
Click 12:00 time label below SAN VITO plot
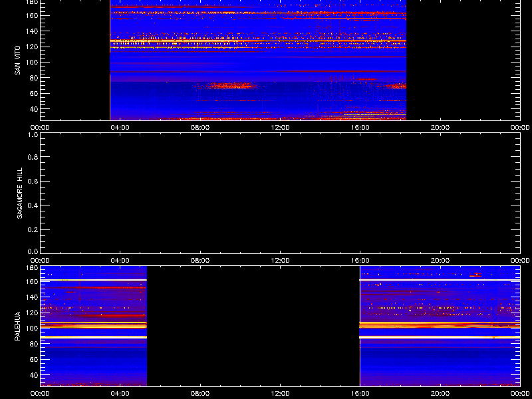point(280,128)
